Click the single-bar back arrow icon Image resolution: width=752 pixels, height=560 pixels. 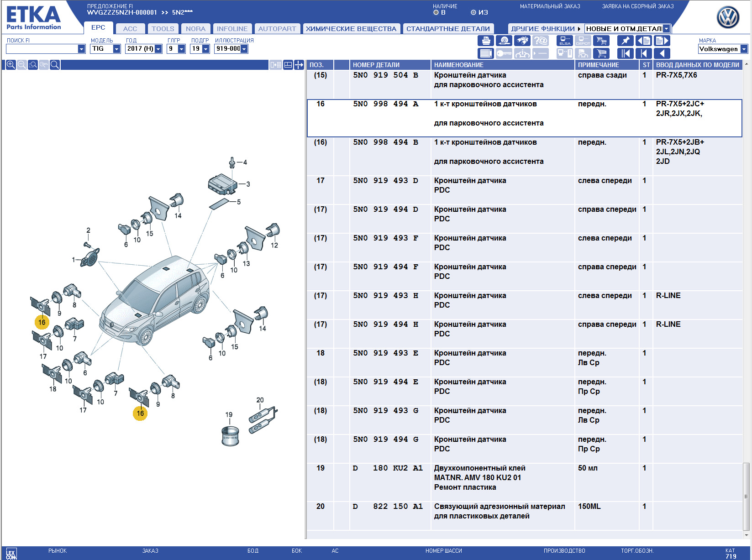[644, 53]
